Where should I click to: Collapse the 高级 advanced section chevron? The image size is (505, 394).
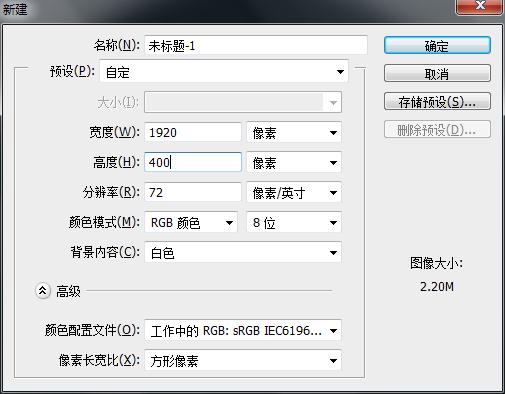tap(43, 291)
